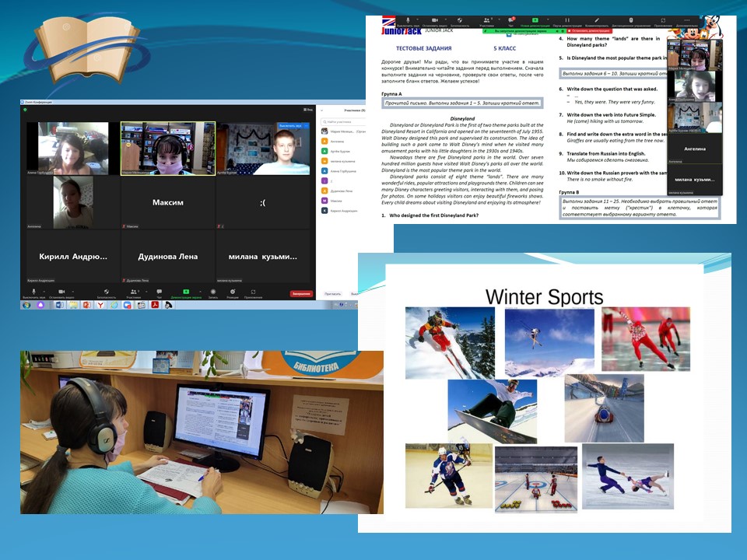Click милана кузьми... tile in video strip
Viewport: 747px width, 560px height.
695,180
